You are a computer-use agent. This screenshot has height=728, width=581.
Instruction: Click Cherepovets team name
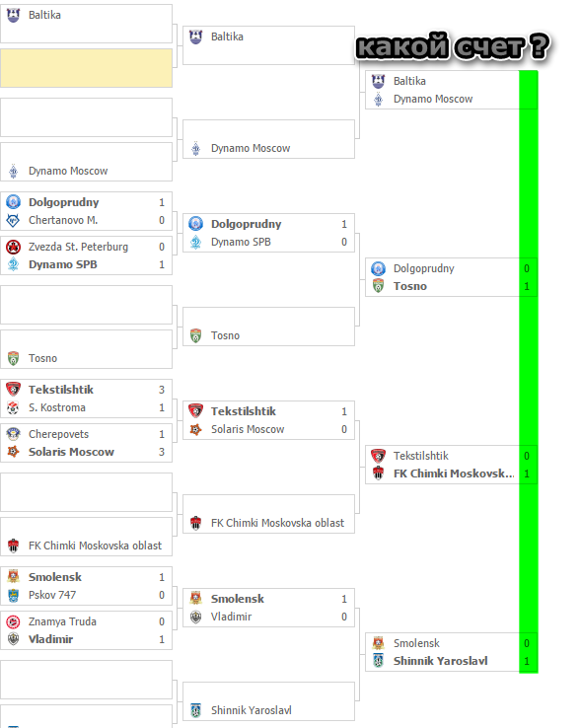(x=58, y=435)
